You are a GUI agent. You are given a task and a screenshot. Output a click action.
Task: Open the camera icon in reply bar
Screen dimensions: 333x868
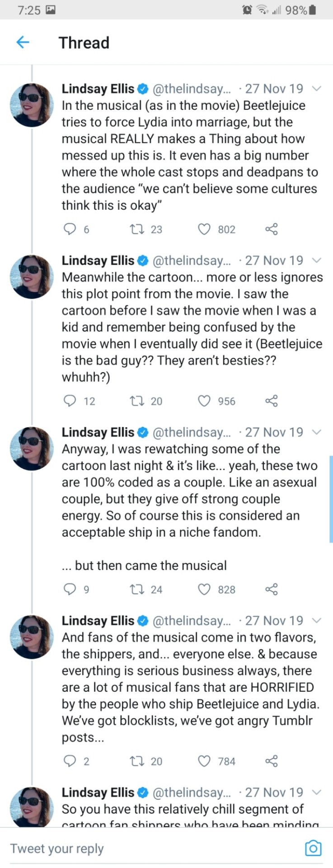click(x=313, y=848)
